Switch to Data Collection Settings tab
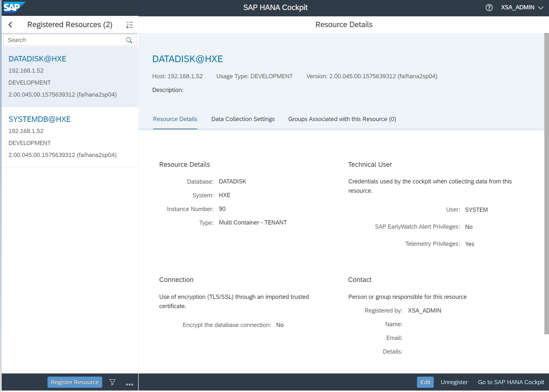This screenshot has height=392, width=549. tap(243, 119)
